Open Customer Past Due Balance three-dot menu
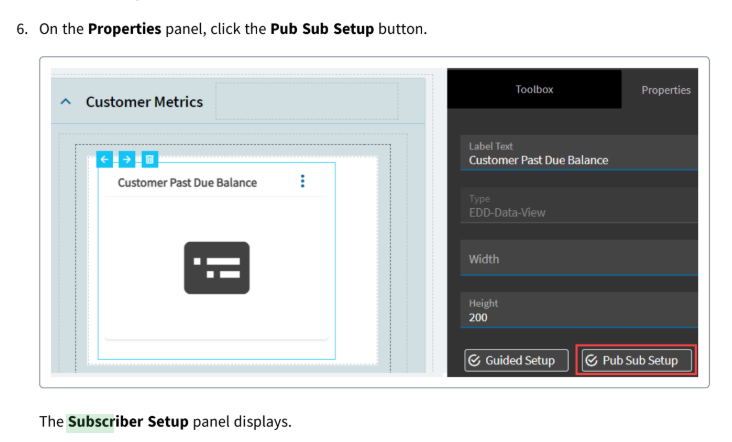The width and height of the screenshot is (732, 442). pyautogui.click(x=303, y=181)
